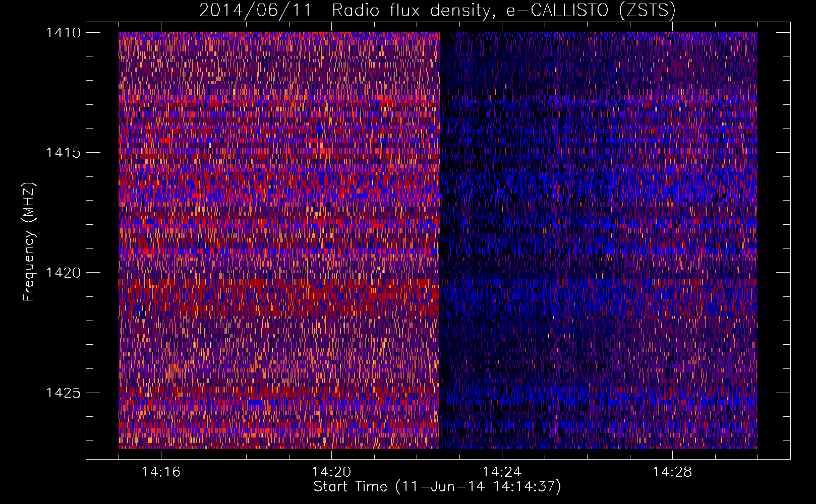Click the 14:28 time tick label
816x504 pixels.
pos(672,472)
